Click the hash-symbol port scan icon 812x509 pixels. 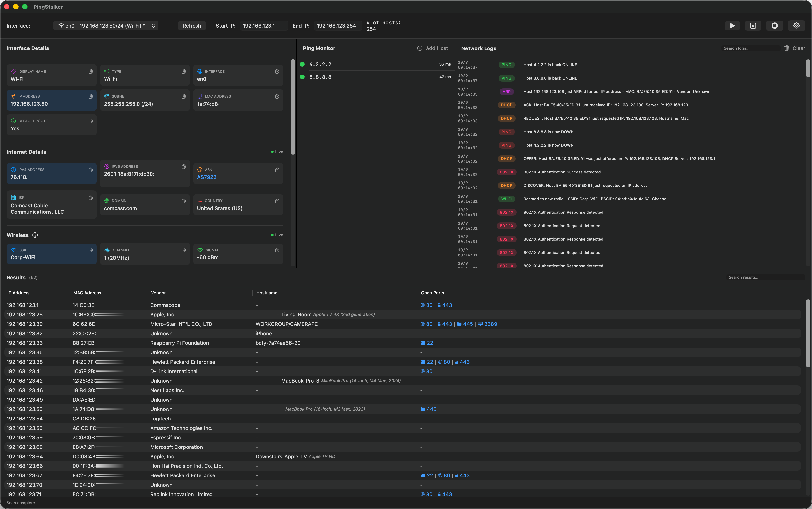[753, 26]
